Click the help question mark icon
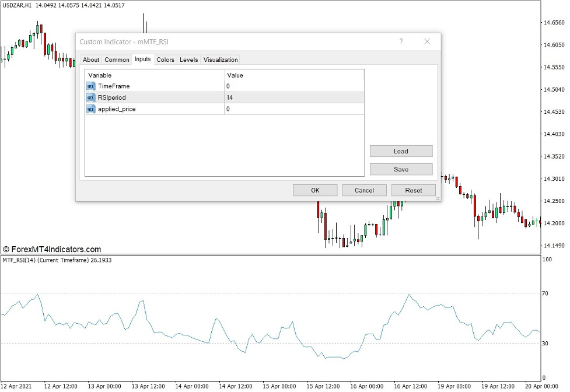 [401, 42]
